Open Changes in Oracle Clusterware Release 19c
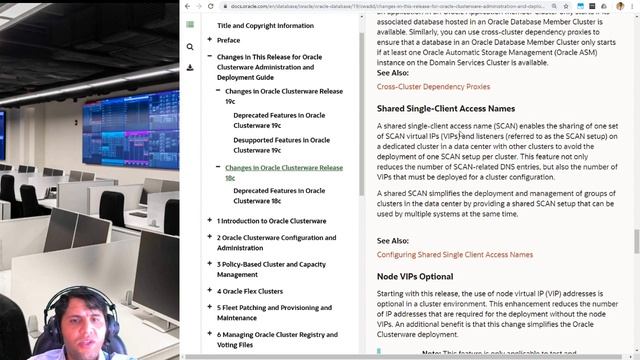Viewport: 640px width, 360px height. (284, 96)
